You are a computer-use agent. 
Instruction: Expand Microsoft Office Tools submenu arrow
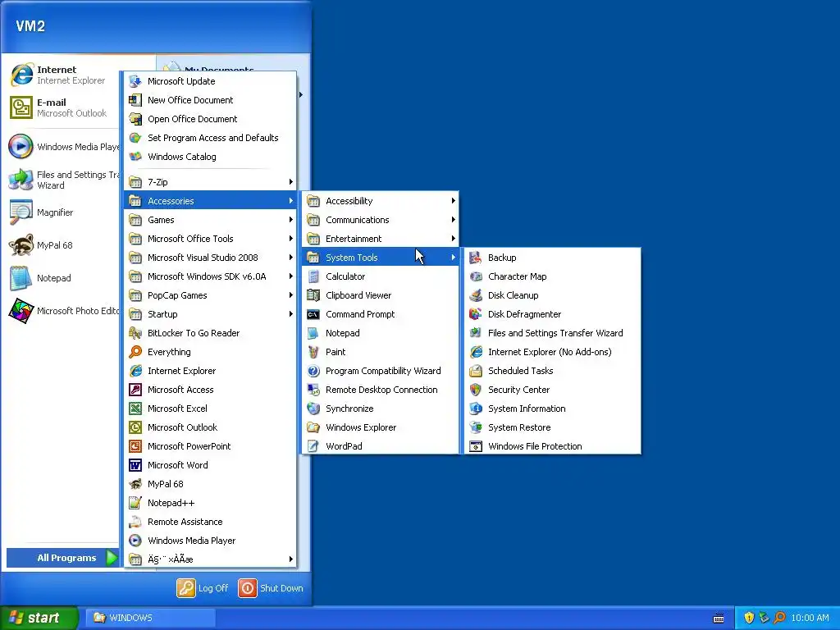[x=290, y=239]
